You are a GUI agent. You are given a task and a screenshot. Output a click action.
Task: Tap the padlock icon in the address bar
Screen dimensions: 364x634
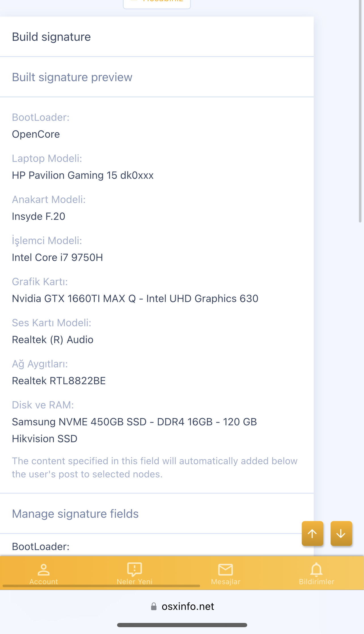tap(154, 606)
